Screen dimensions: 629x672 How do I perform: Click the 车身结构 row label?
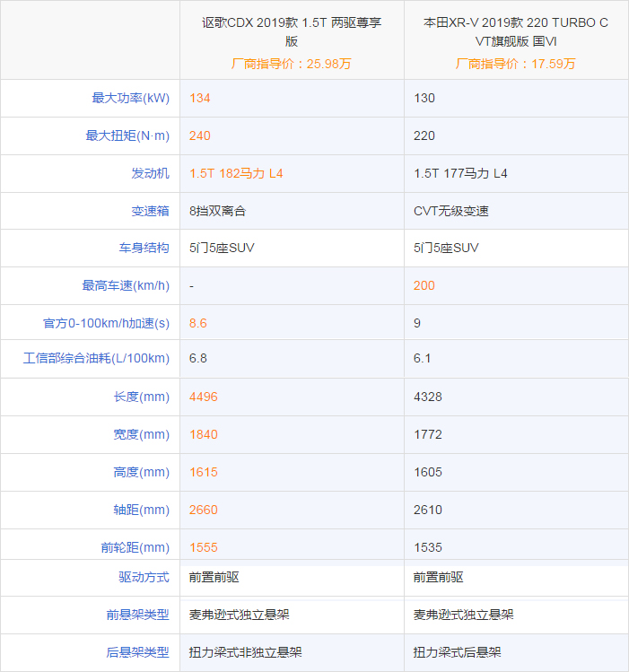tap(144, 249)
